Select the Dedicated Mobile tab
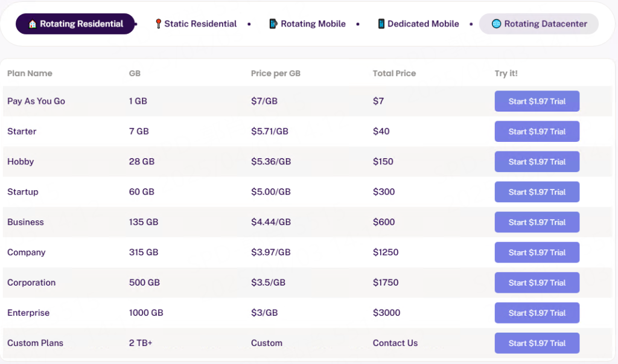Image resolution: width=618 pixels, height=364 pixels. click(x=422, y=24)
